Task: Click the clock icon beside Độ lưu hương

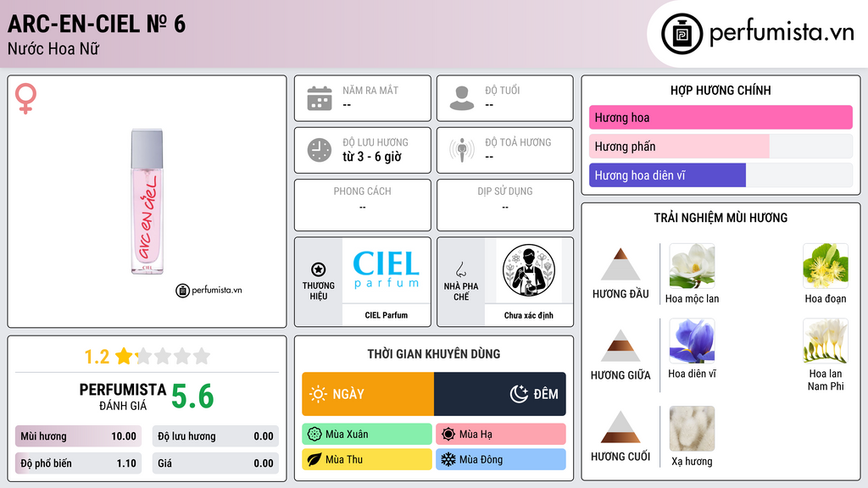Action: (x=320, y=150)
